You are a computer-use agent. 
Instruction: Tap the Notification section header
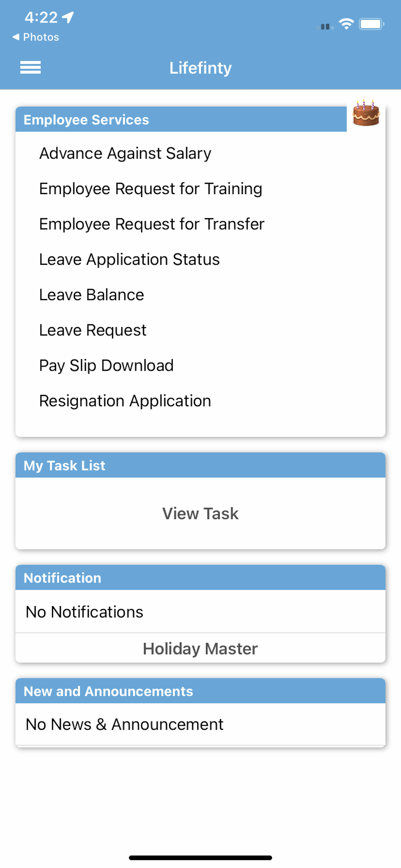click(x=200, y=578)
